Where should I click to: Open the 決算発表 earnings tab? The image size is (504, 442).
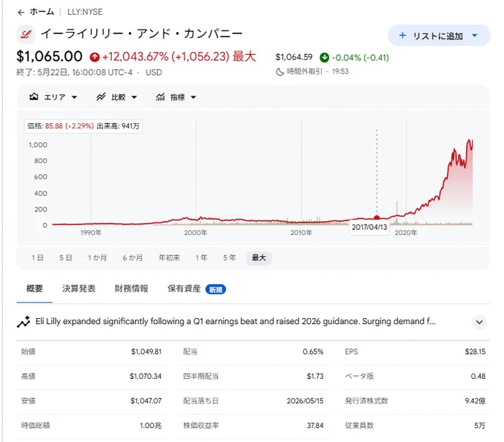79,288
